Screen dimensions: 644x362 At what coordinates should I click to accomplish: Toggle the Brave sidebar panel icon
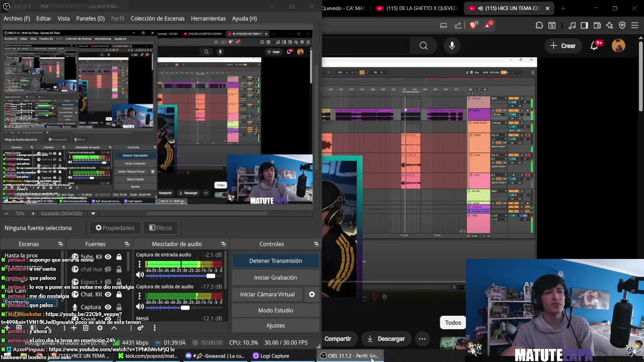584,25
